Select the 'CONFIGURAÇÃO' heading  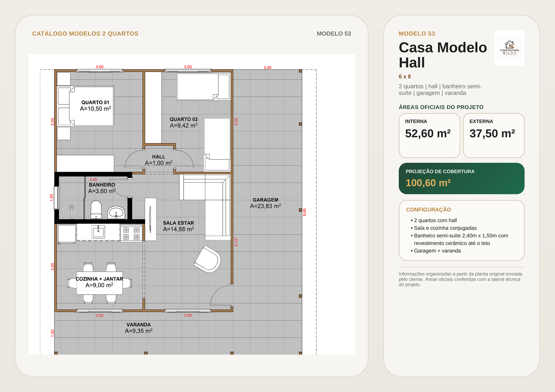[x=428, y=210]
